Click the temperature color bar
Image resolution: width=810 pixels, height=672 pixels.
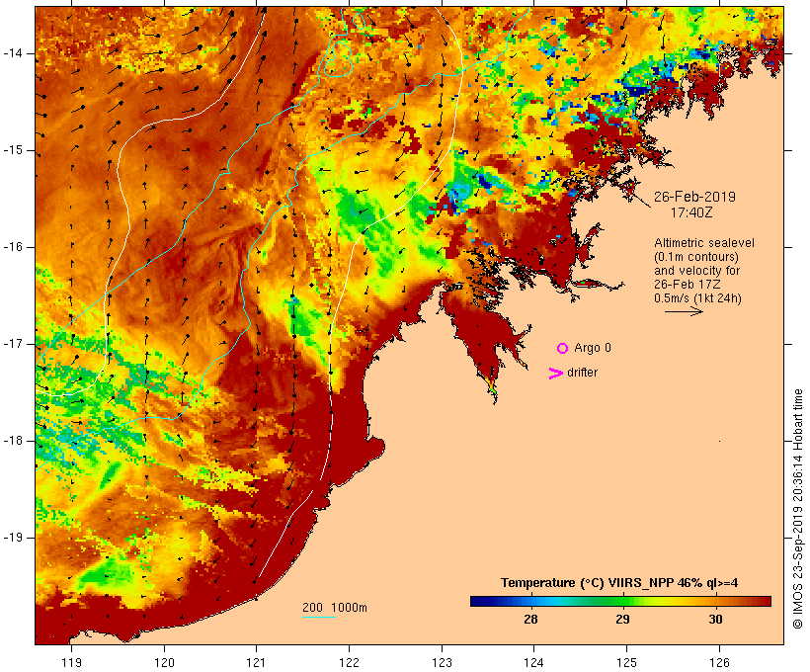pos(620,601)
